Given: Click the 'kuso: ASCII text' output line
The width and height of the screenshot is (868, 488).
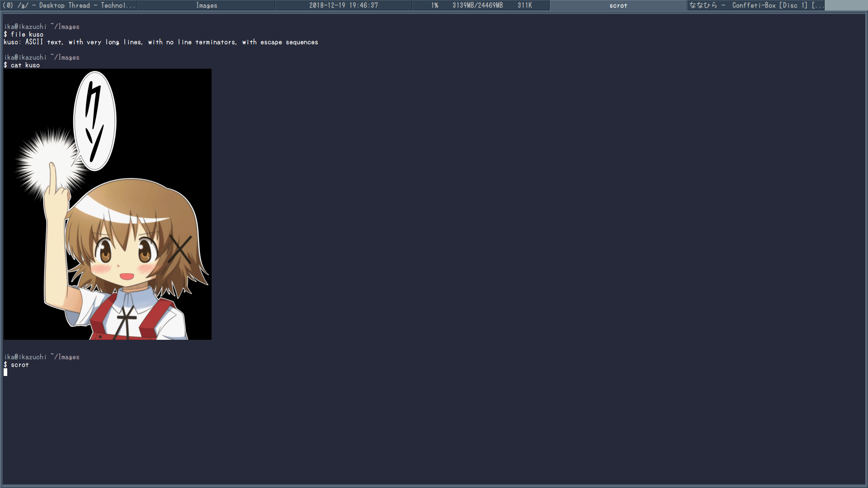Looking at the screenshot, I should tap(160, 42).
